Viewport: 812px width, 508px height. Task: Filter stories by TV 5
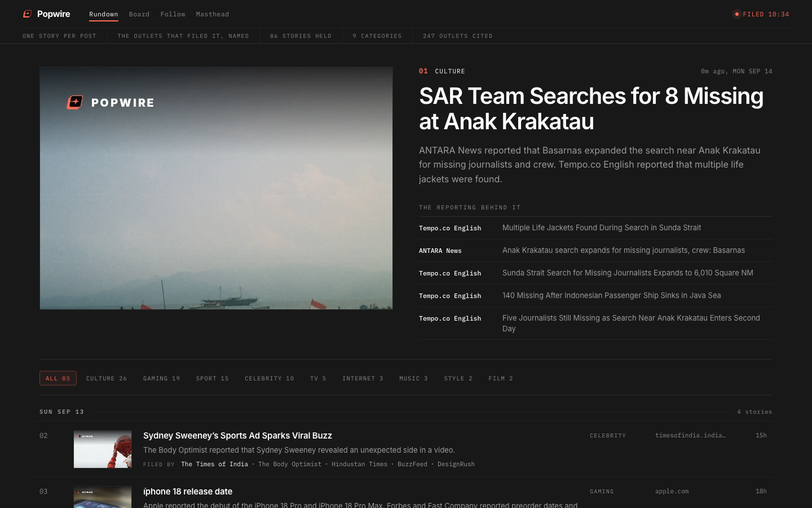click(x=318, y=378)
